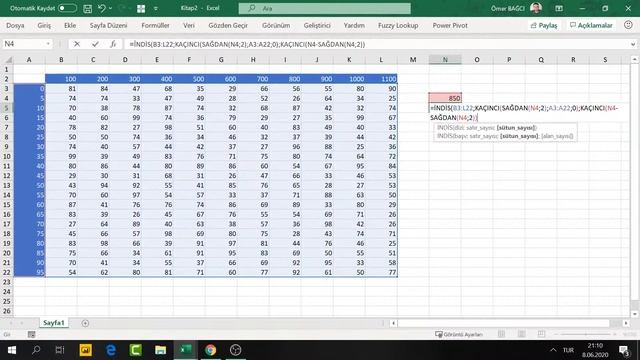Screen dimensions: 640x360
Task: Click sütun_sayısı argument in first INDİS tooltip
Action: pos(516,128)
